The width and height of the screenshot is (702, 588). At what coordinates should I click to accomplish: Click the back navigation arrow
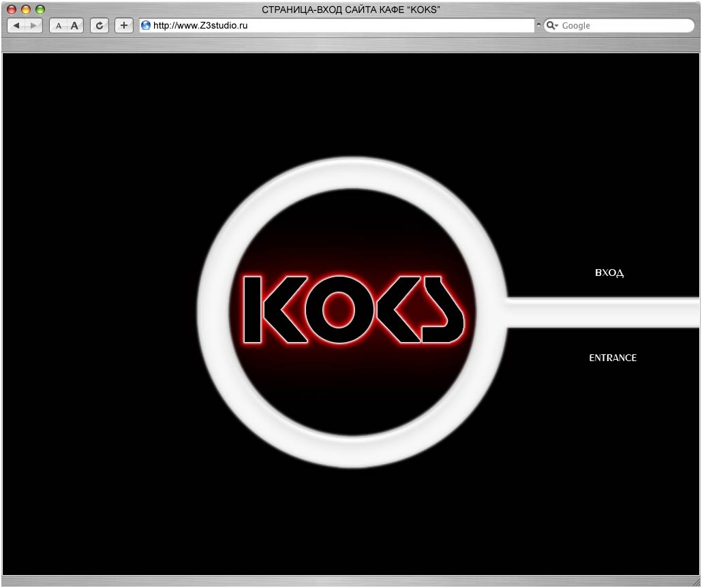pos(16,25)
